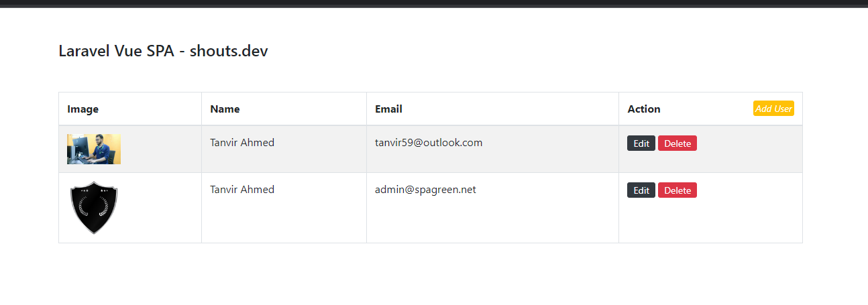Viewport: 868px width, 305px height.
Task: Click the admin@spagreen.net email cell
Action: coord(425,190)
